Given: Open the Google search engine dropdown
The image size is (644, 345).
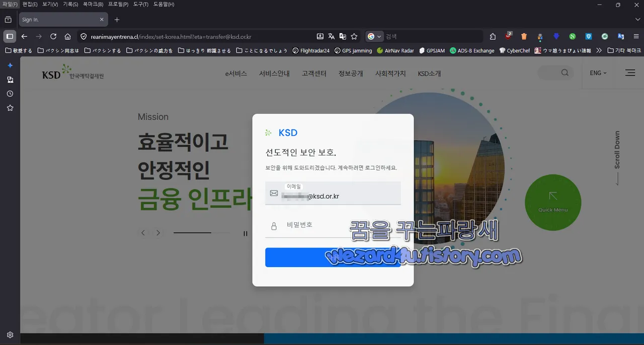Looking at the screenshot, I should point(375,37).
